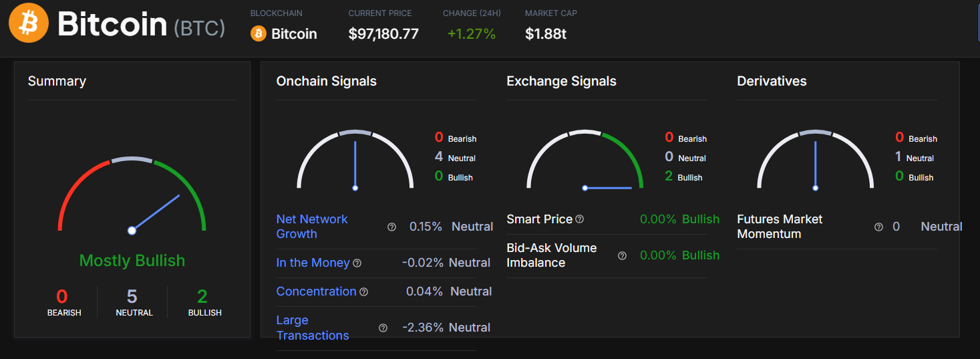
Task: Click the Onchain Signals gauge
Action: (355, 160)
